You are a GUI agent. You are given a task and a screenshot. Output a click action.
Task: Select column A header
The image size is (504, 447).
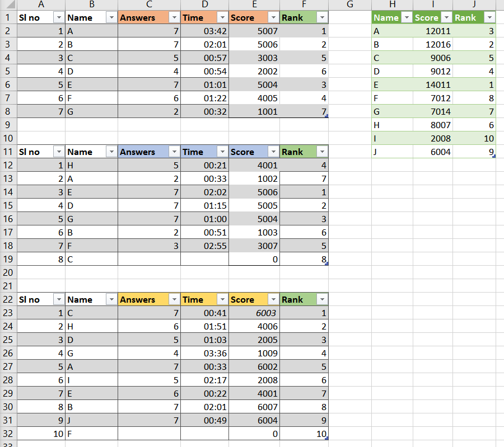41,4
